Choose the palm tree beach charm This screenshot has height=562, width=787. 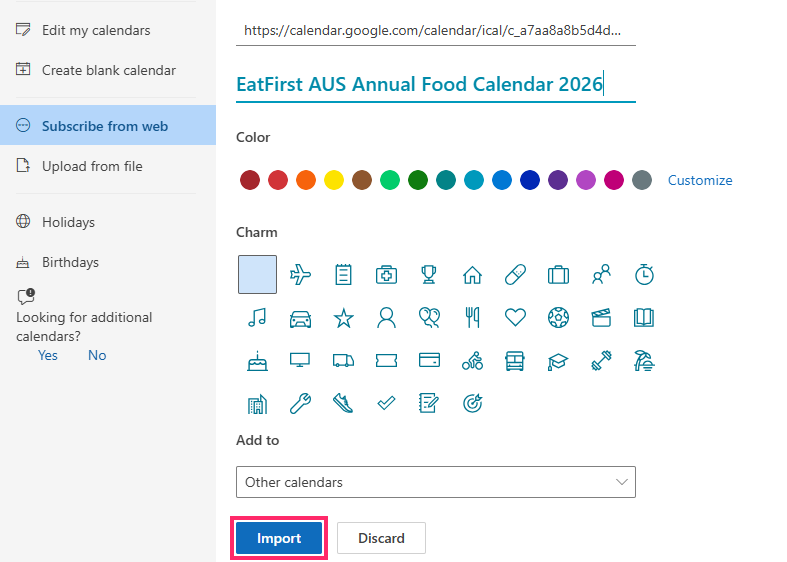[x=644, y=361]
